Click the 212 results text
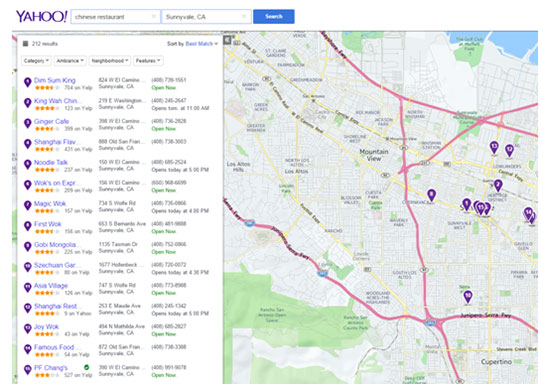Screen dimensions: 540x384 pyautogui.click(x=45, y=44)
